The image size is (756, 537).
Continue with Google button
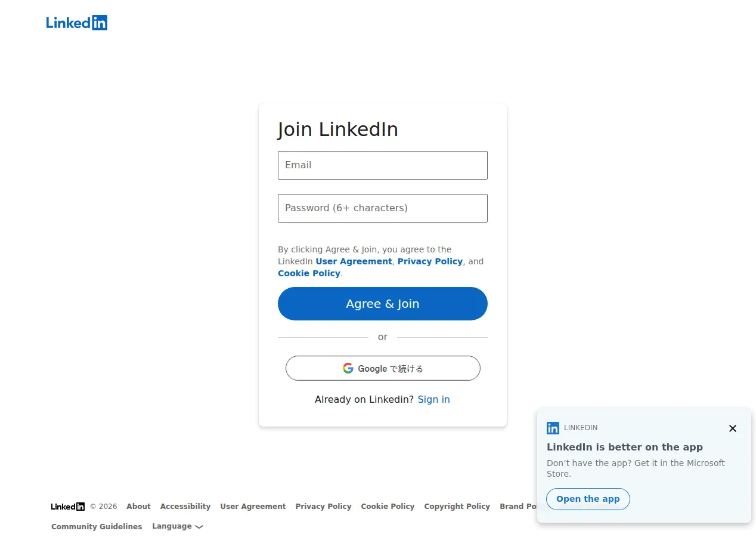pyautogui.click(x=383, y=368)
